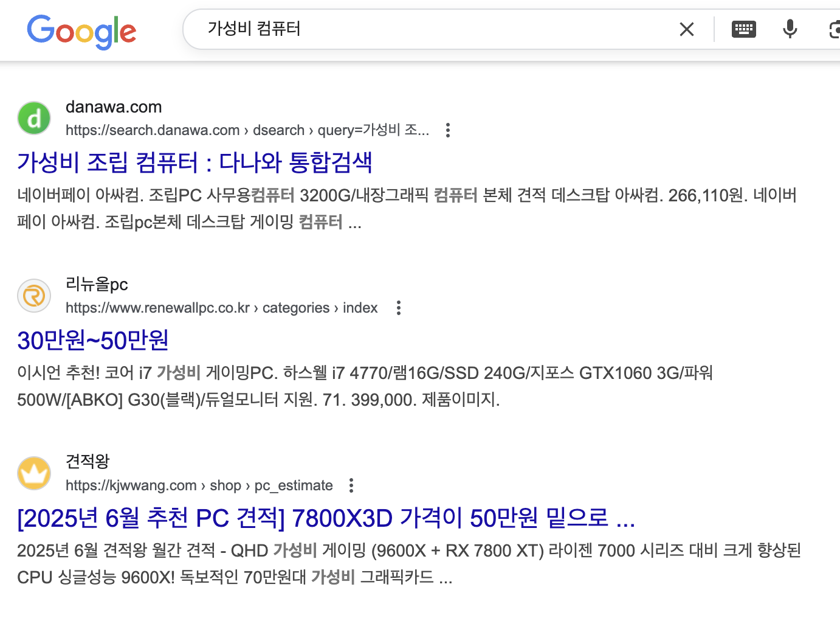Viewport: 840px width, 618px height.
Task: Open the 30만원~50만원 result link
Action: coord(93,340)
